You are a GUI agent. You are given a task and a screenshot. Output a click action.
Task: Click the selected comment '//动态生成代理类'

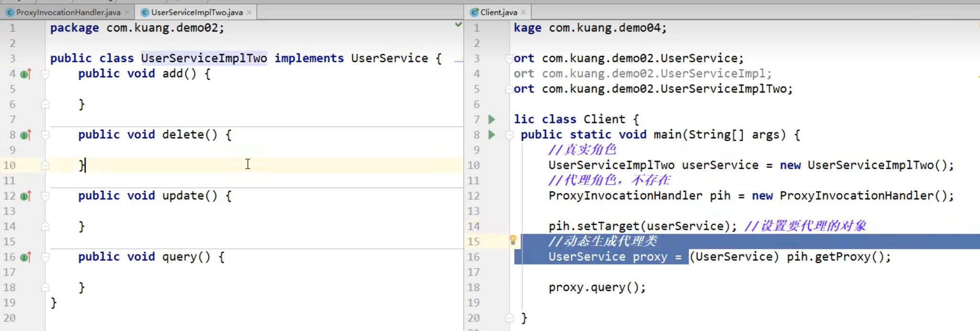(603, 241)
